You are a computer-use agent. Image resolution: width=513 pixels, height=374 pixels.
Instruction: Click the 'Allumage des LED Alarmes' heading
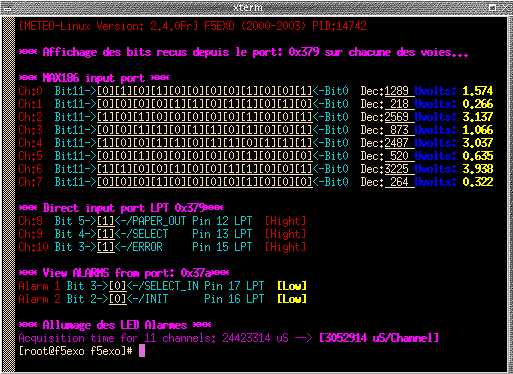[x=115, y=325]
